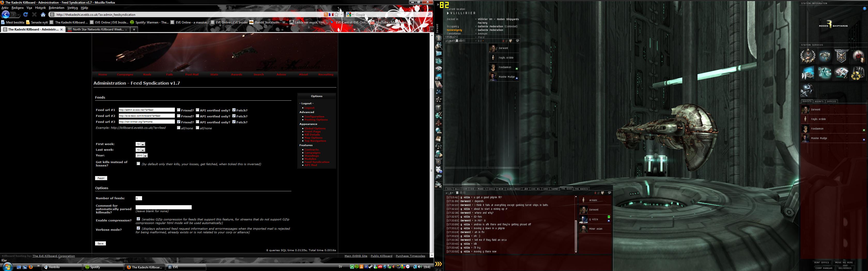This screenshot has width=868, height=271.
Task: Focus the Feed url #1 input field
Action: click(x=146, y=110)
